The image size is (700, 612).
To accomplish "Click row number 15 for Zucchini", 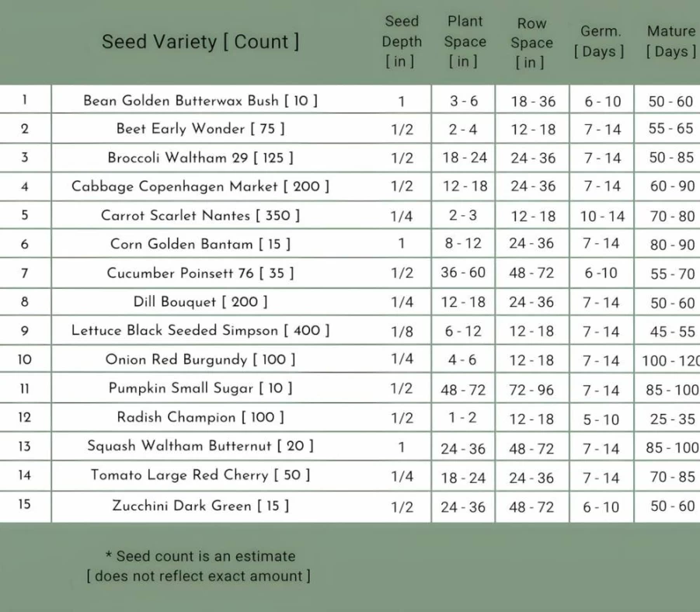I will click(x=25, y=504).
